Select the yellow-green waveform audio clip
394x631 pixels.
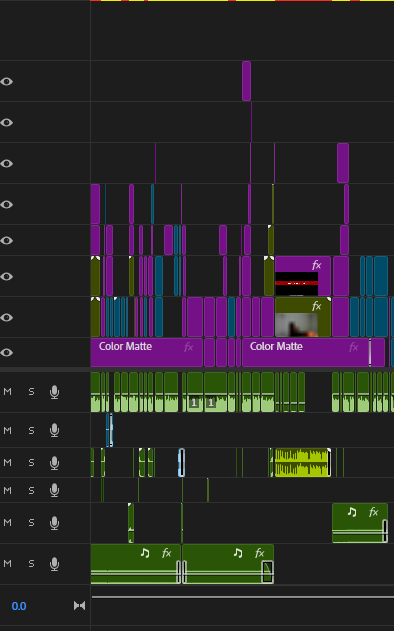pyautogui.click(x=303, y=462)
